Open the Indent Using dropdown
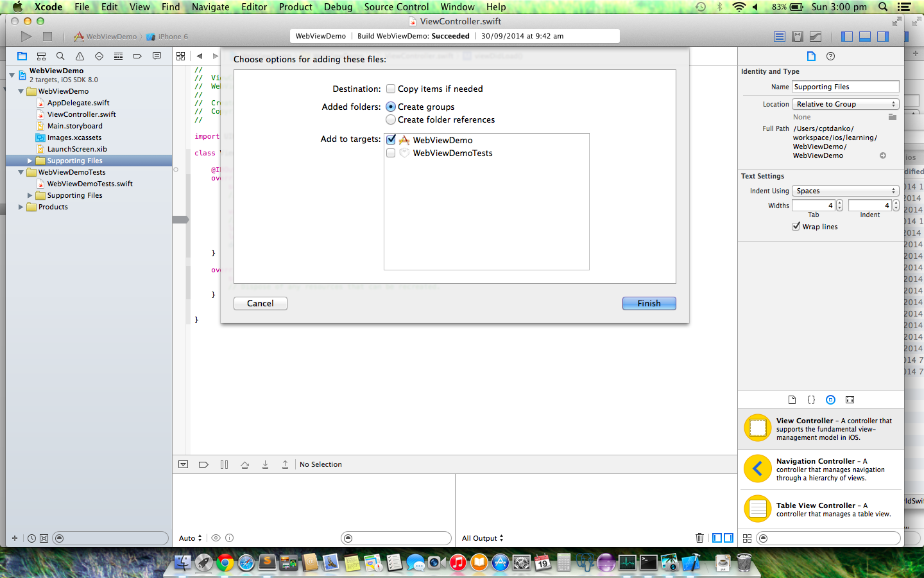This screenshot has width=924, height=578. pyautogui.click(x=846, y=191)
